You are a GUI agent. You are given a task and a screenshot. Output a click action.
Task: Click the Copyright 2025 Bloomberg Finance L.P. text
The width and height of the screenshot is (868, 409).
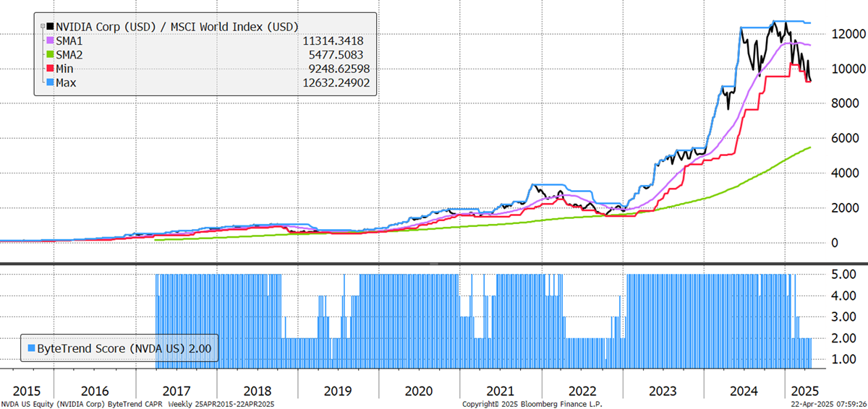[532, 404]
